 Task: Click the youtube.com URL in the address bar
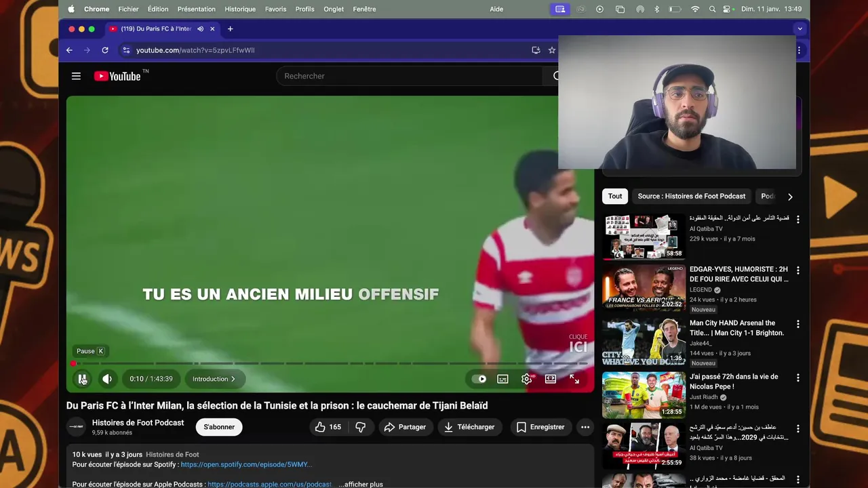click(x=195, y=50)
